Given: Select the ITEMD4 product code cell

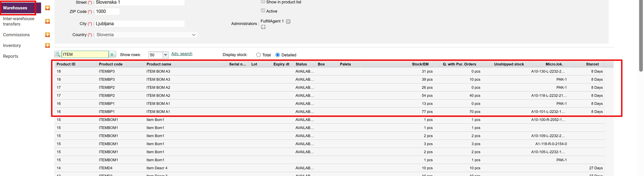Looking at the screenshot, I should click(106, 168).
